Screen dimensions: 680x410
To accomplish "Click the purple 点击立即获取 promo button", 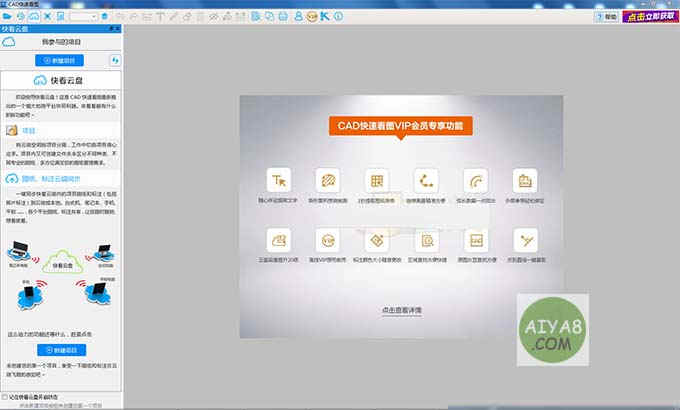I will tap(651, 16).
